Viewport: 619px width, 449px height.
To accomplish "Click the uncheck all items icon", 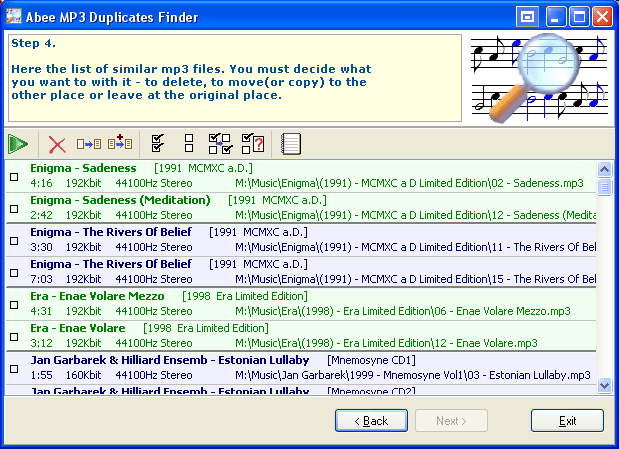I will [189, 143].
